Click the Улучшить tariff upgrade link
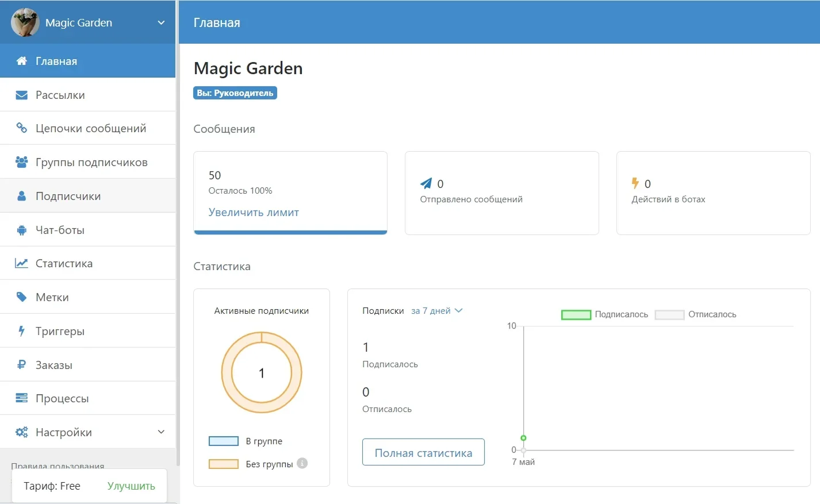The image size is (820, 504). coord(131,486)
